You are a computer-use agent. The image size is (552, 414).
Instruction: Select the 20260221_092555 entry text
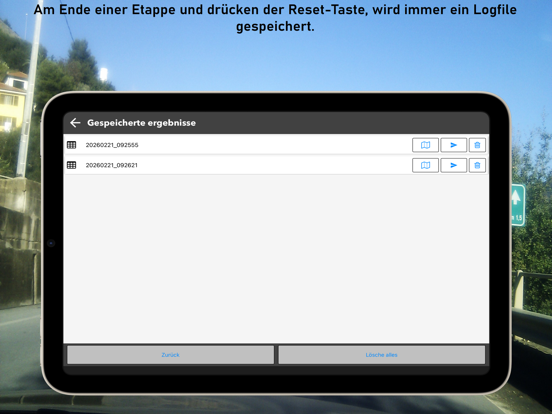tap(112, 145)
